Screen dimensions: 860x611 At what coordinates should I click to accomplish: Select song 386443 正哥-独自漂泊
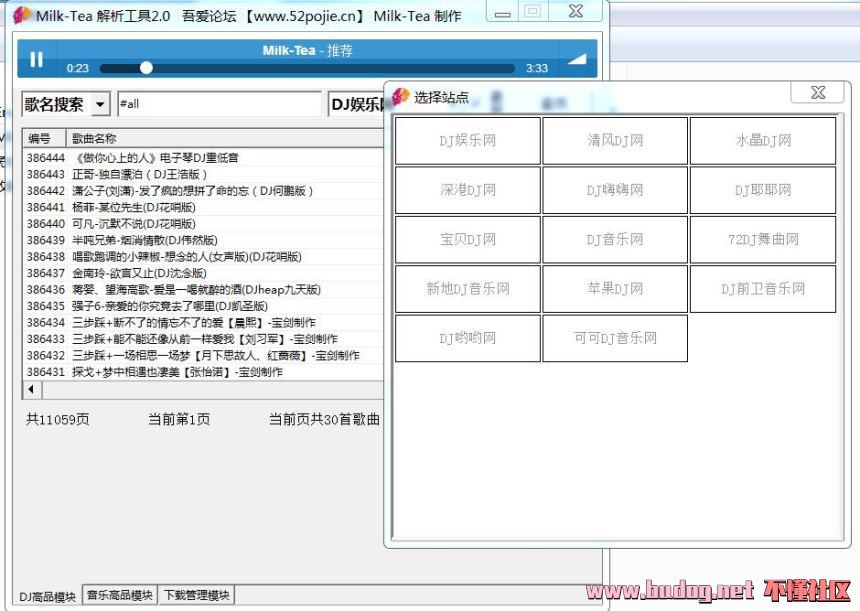coord(203,174)
